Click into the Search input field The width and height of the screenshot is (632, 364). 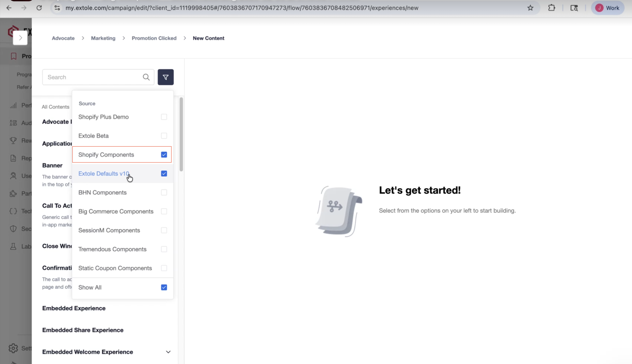point(93,77)
